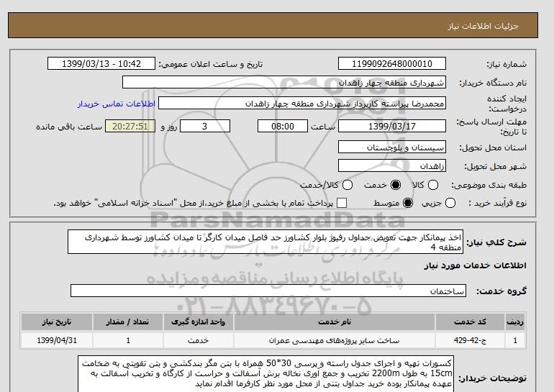The height and width of the screenshot is (392, 554).
Task: Click the طبقه بندی موضوعی label
Action: point(489,185)
